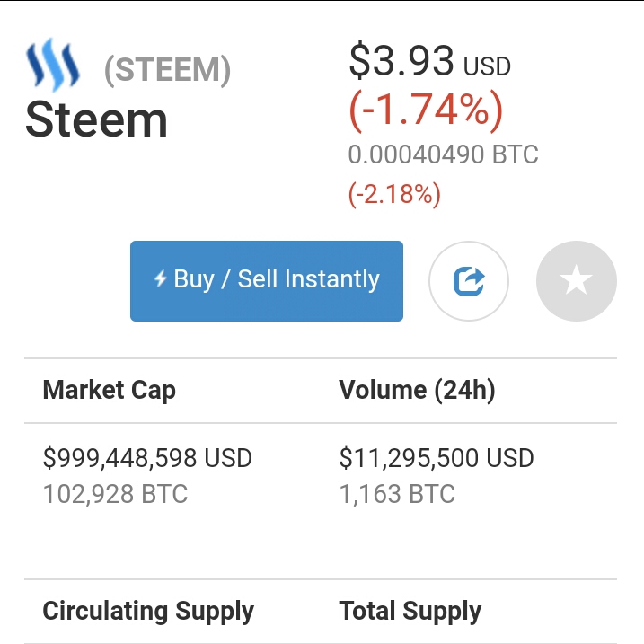The width and height of the screenshot is (644, 644).
Task: Select the (STEEM) ticker symbol
Action: tap(168, 70)
